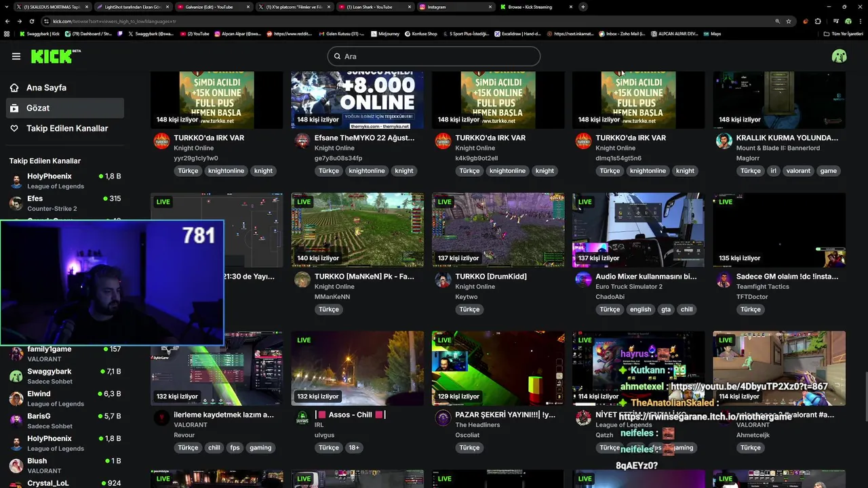Open the Assos - Chill stream thumbnail

pyautogui.click(x=357, y=368)
